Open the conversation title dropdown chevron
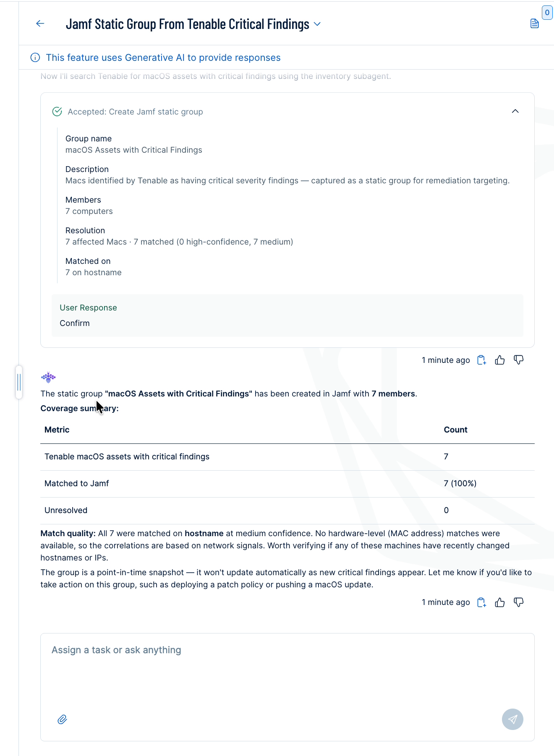The image size is (554, 756). click(317, 24)
